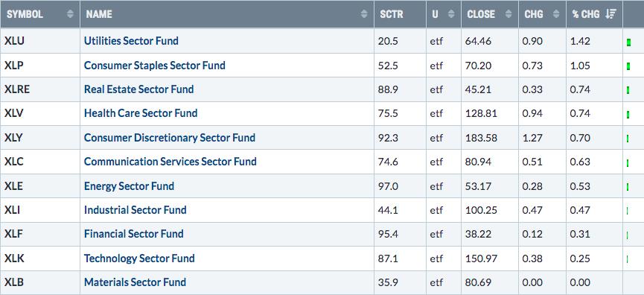644x295 pixels.
Task: Click the CHG column sort arrows
Action: click(556, 14)
